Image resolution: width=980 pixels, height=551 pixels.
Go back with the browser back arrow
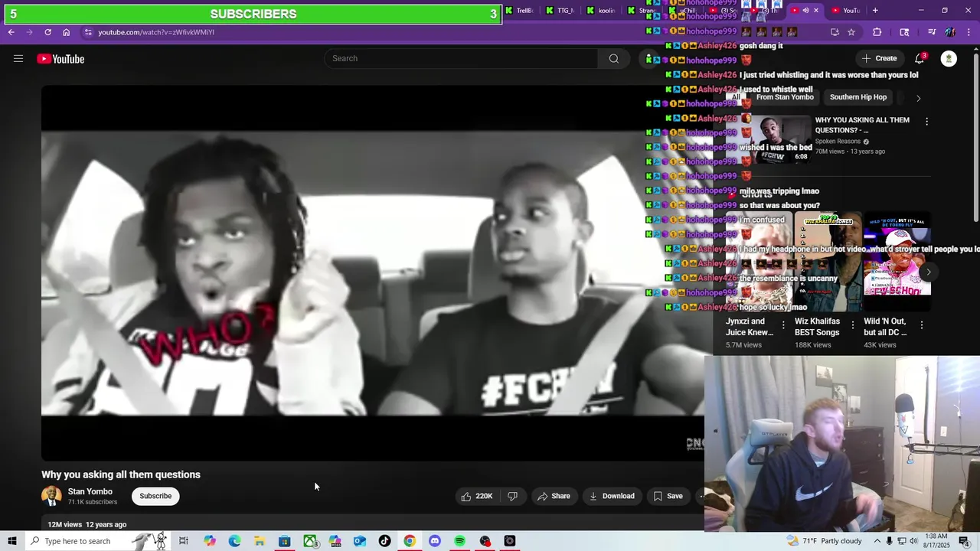click(x=11, y=32)
